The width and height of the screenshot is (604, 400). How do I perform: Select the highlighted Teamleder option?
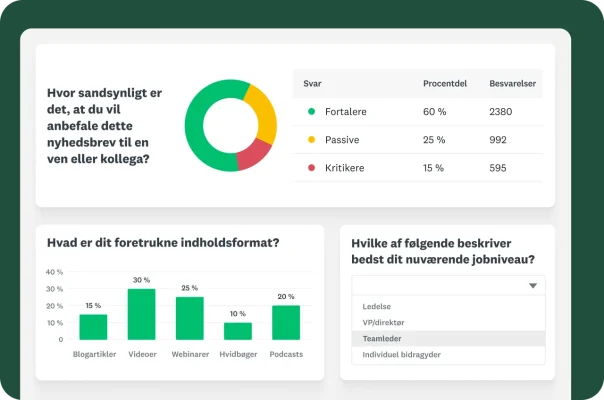(x=448, y=338)
